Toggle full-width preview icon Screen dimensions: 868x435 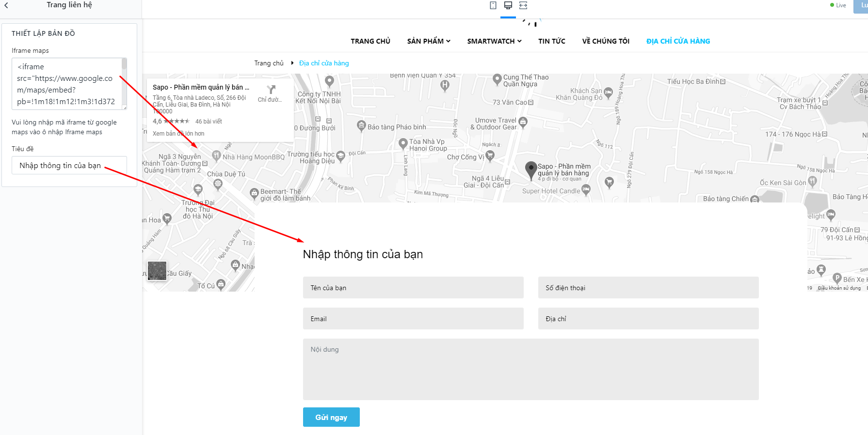[523, 5]
